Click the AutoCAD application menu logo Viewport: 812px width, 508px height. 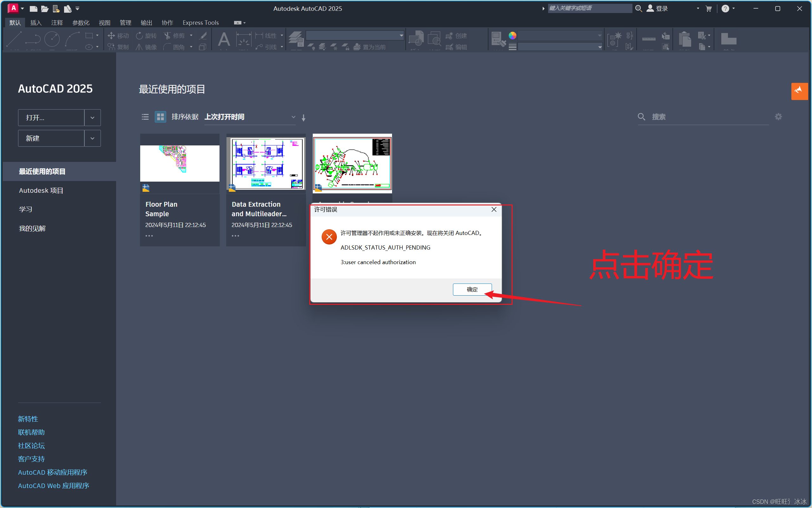click(x=13, y=8)
